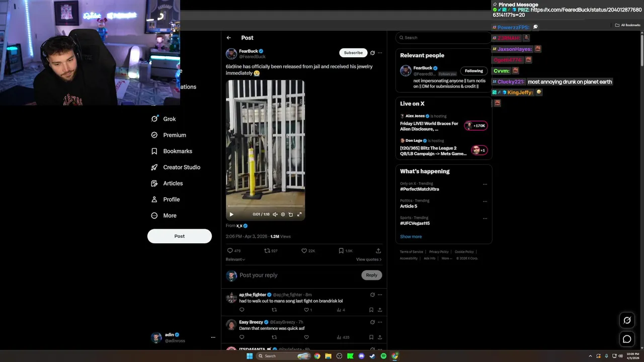Bookmark the post showing 1.9K bookmarks
The width and height of the screenshot is (644, 362).
(x=345, y=250)
